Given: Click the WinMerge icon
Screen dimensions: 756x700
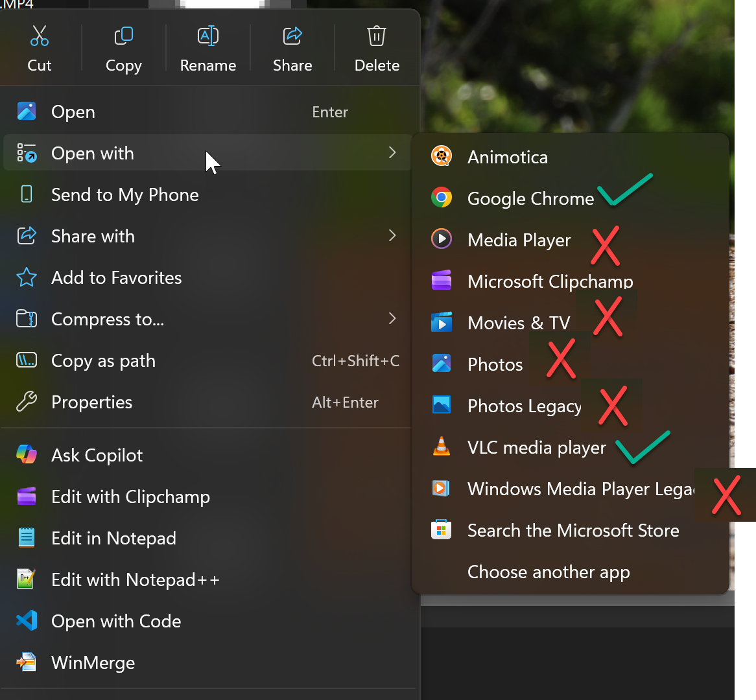Looking at the screenshot, I should pos(27,662).
